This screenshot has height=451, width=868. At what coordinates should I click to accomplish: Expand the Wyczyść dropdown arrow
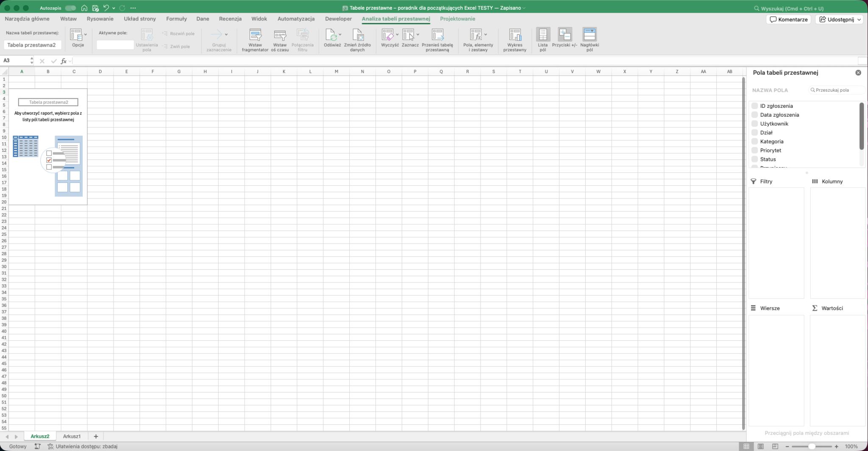pyautogui.click(x=397, y=34)
